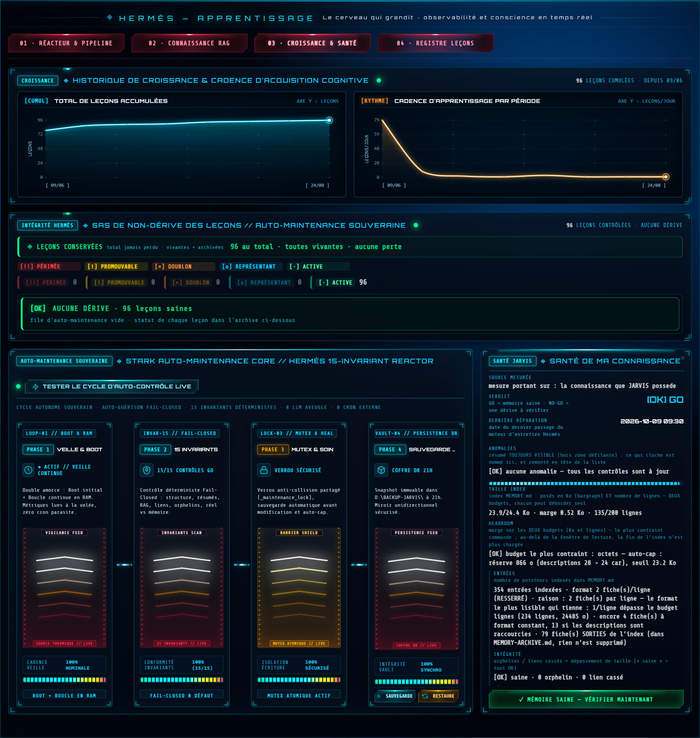Click the clock icon in LOOP-01 card
The height and width of the screenshot is (738, 700).
point(28,470)
